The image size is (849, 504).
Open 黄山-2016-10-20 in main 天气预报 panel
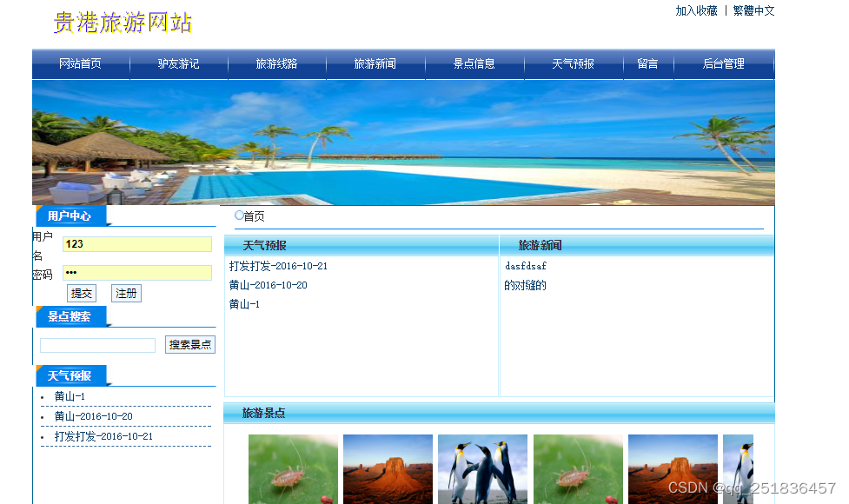point(268,285)
